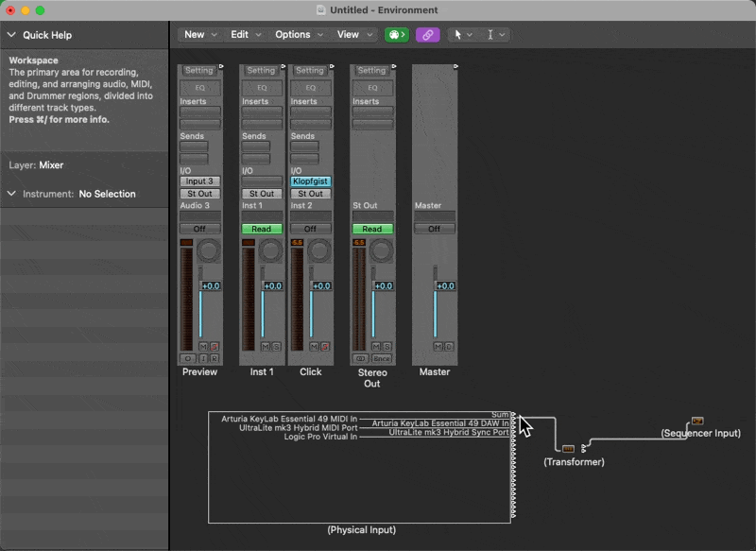
Task: Expand the Instrument inspector section
Action: click(x=11, y=194)
